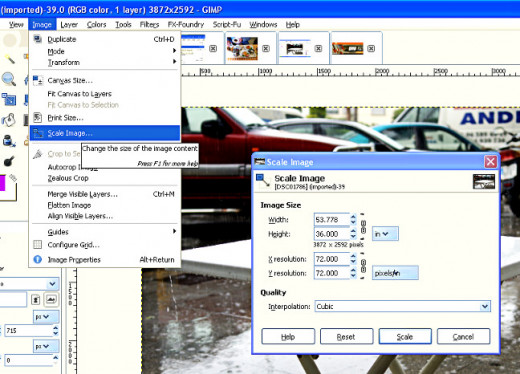Image resolution: width=520 pixels, height=374 pixels.
Task: Select the Dodge/Burn tool
Action: pos(9,161)
